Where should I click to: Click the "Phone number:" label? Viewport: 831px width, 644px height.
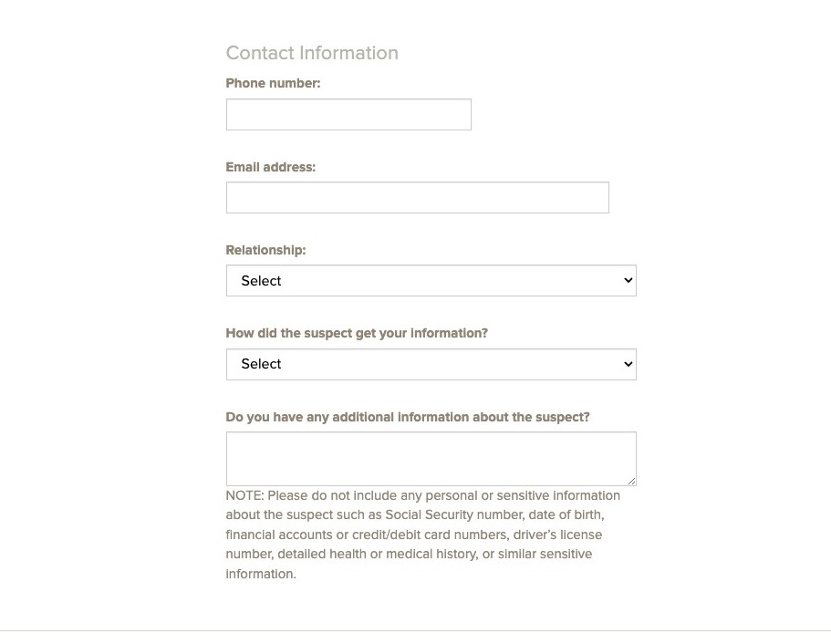273,83
